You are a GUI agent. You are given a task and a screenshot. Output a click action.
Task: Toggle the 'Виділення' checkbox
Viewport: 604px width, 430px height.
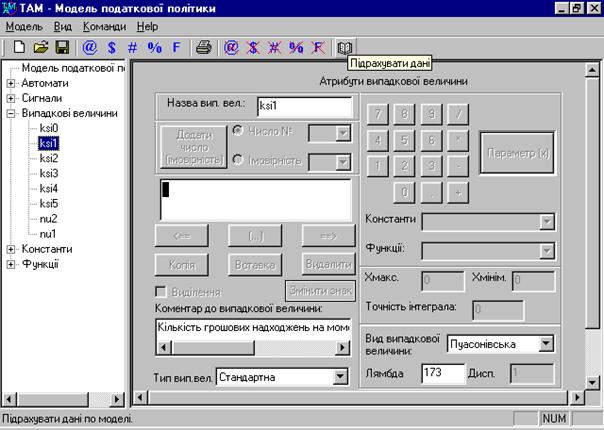coord(163,291)
